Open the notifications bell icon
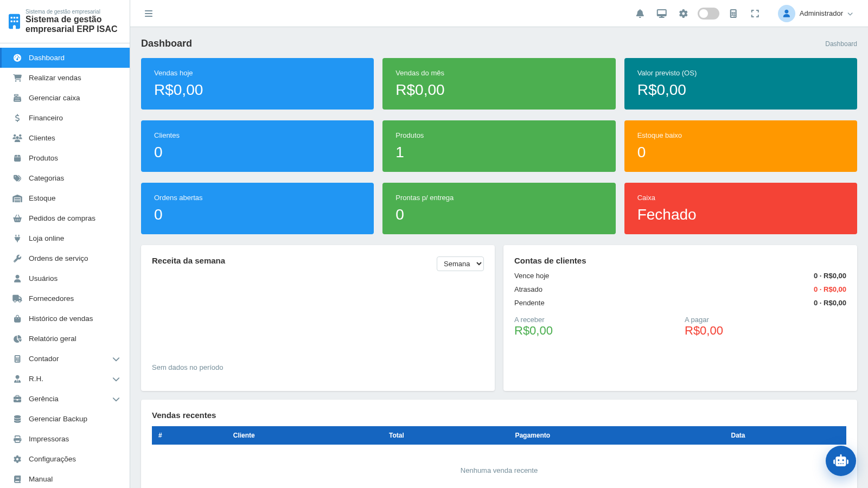Screen dimensions: 868x488 (x=640, y=14)
